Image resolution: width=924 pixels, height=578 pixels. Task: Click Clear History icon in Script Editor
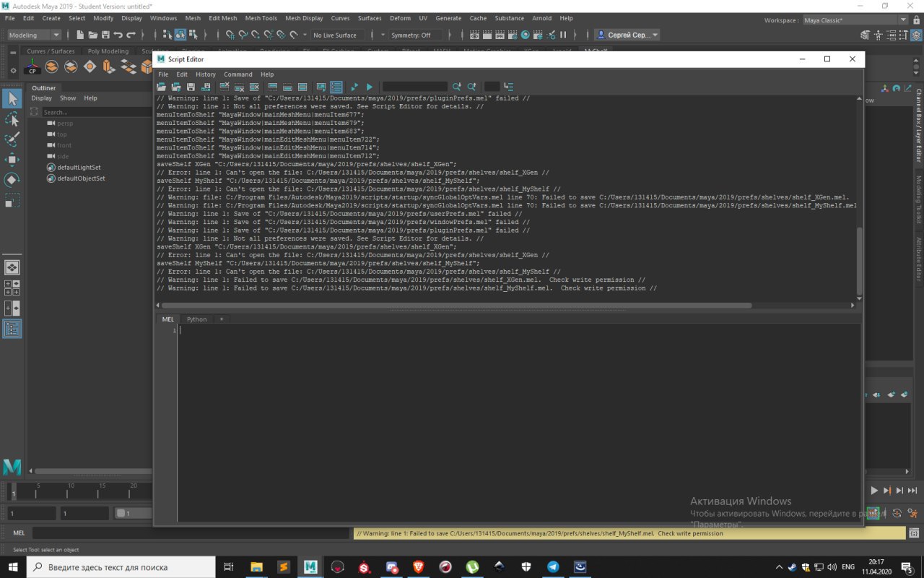click(225, 87)
